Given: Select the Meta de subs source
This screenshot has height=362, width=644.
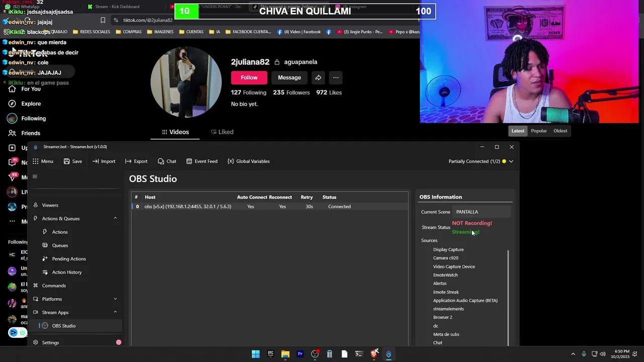Looking at the screenshot, I should click(446, 334).
